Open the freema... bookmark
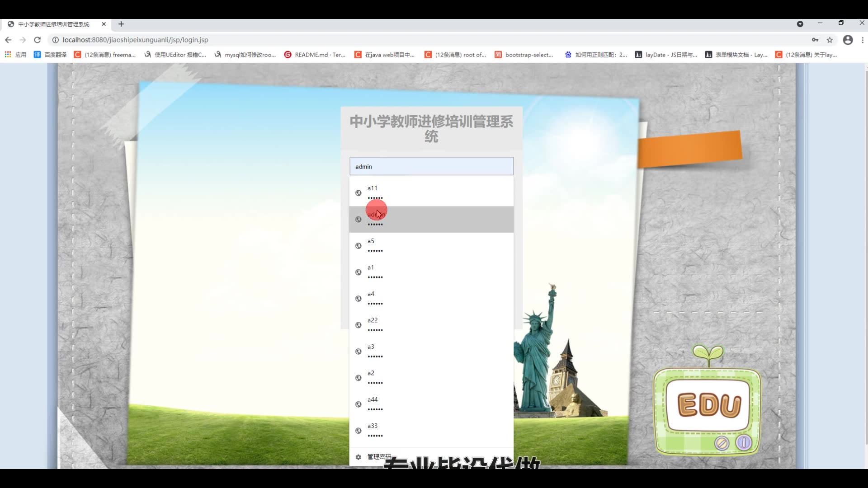This screenshot has height=488, width=868. (x=105, y=55)
